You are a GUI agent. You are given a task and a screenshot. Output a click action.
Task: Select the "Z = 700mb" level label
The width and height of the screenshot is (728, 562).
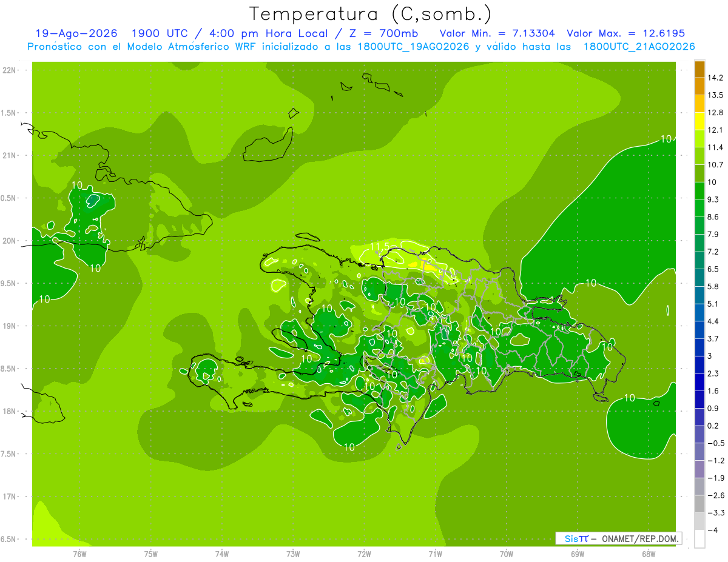[x=381, y=33]
